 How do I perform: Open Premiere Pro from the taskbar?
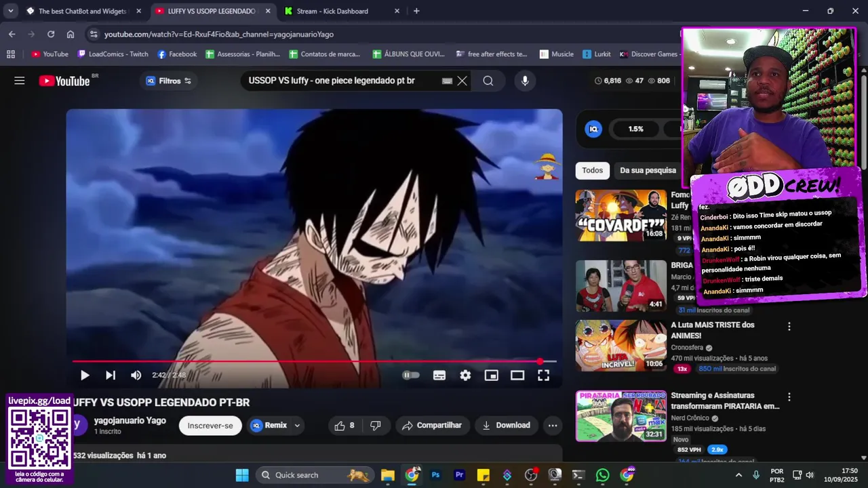pos(459,475)
